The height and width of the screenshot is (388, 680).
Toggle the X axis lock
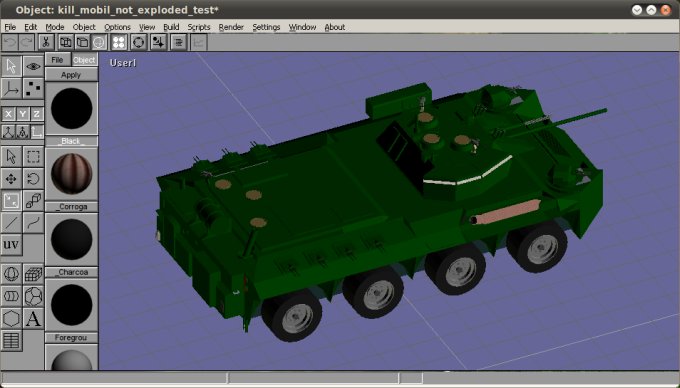[8, 114]
